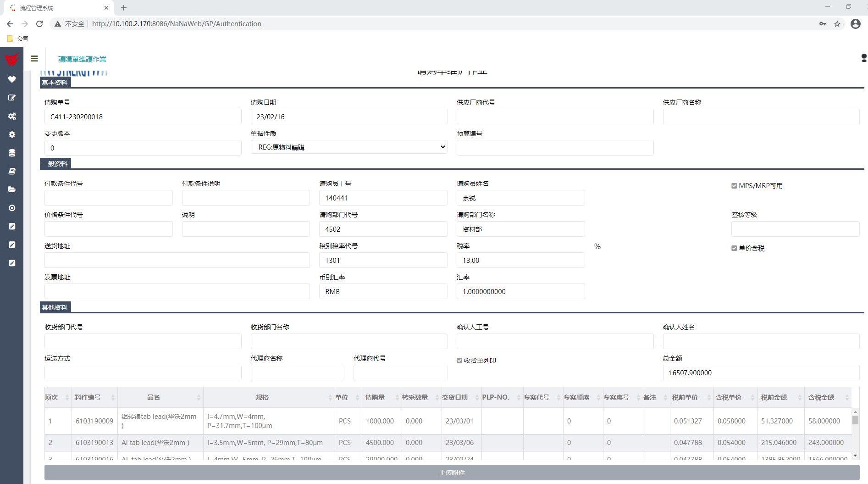Open the favorites heart icon in sidebar
The height and width of the screenshot is (484, 868).
(x=12, y=79)
